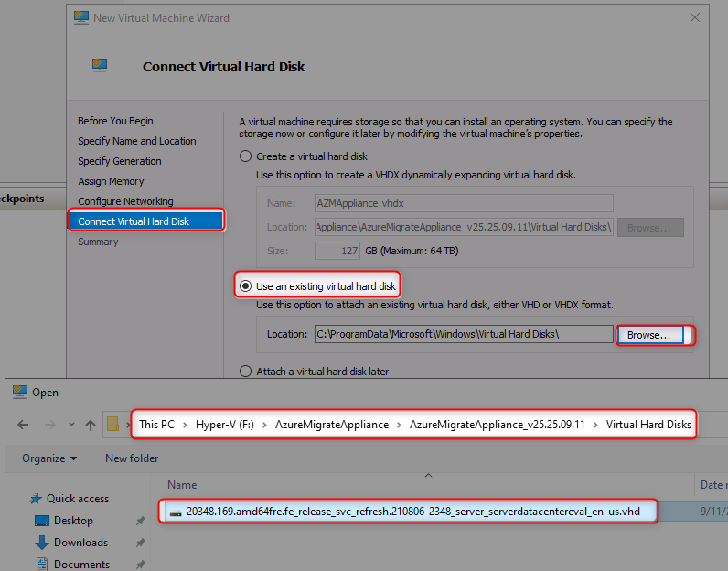Click the Quick access star icon

36,499
